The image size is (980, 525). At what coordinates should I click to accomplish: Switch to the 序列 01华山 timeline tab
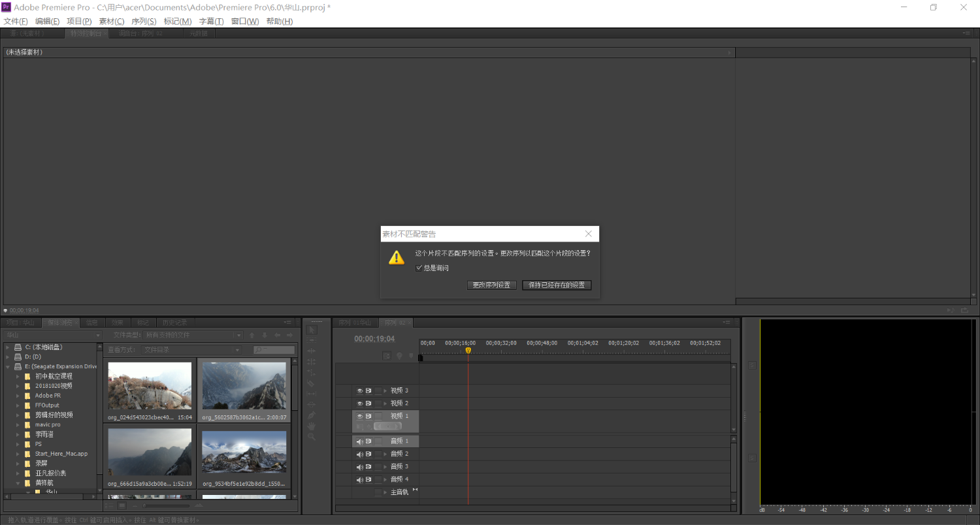(x=355, y=323)
